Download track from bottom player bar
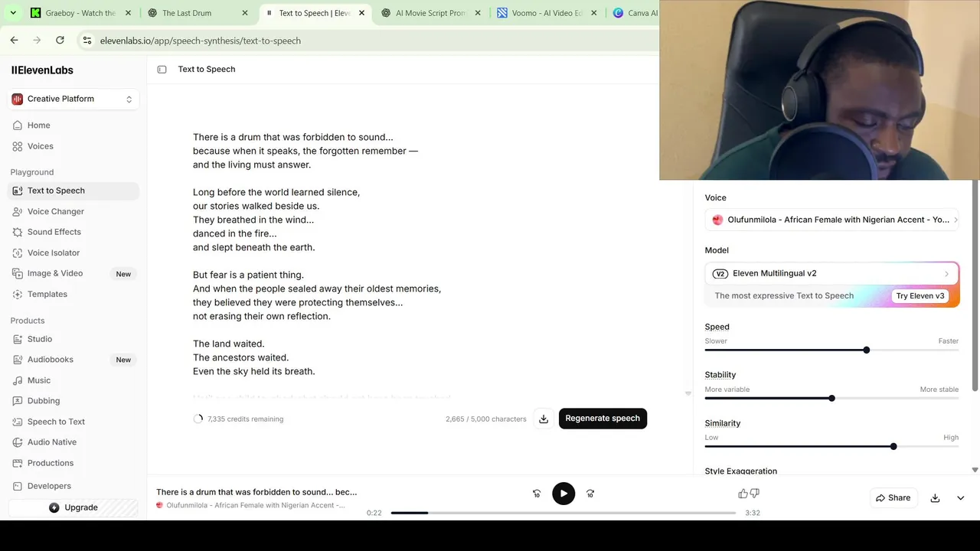 coord(935,497)
